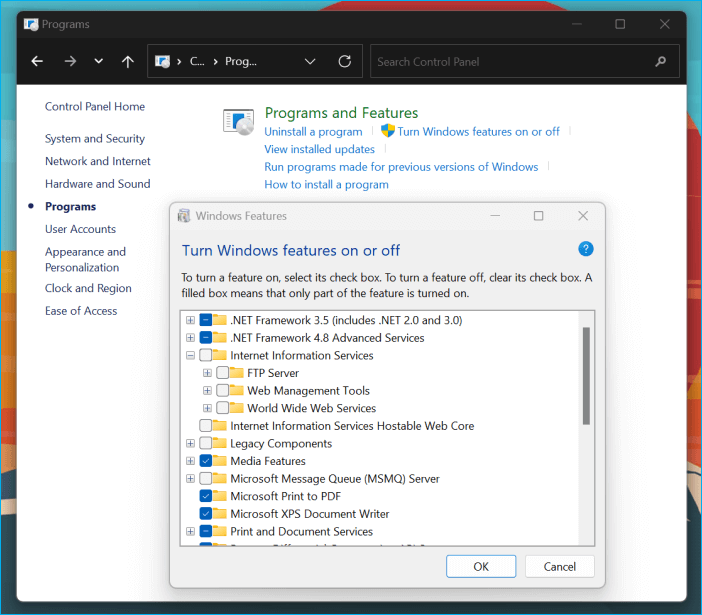This screenshot has width=702, height=615.
Task: Open System and Security category
Action: [x=95, y=139]
